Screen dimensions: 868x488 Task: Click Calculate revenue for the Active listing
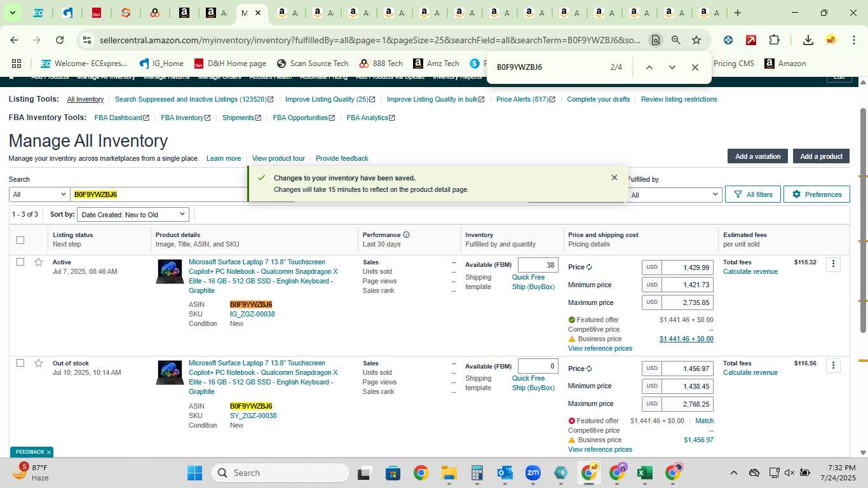(x=750, y=271)
